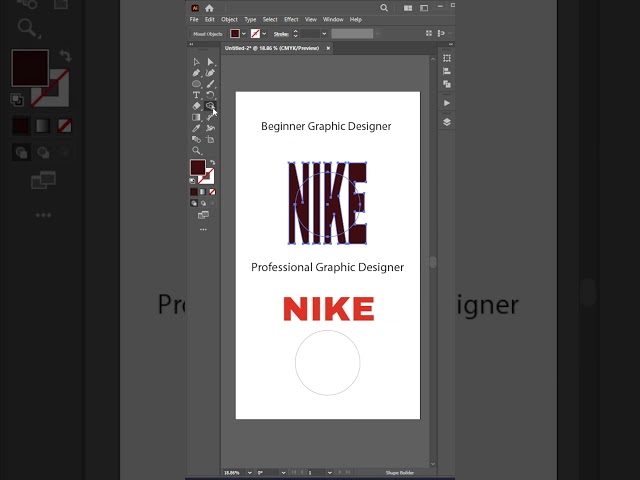Enable Draw Normal mode

pyautogui.click(x=194, y=203)
